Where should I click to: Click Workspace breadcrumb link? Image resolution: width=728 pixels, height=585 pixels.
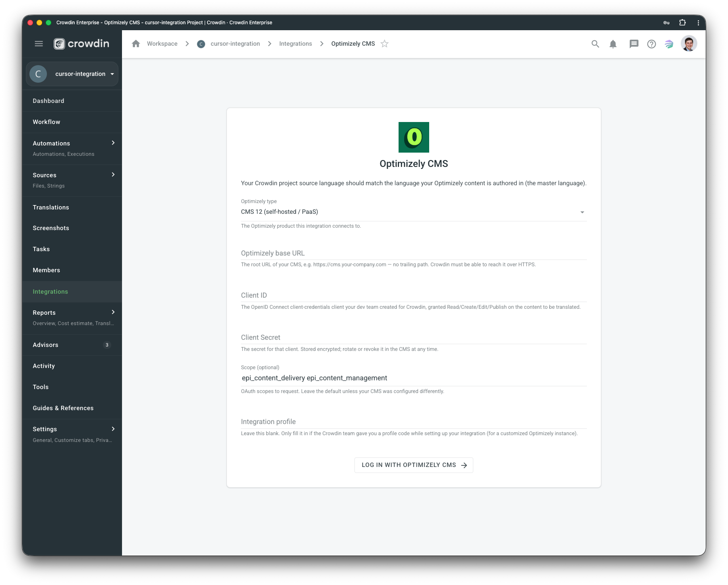(x=162, y=44)
